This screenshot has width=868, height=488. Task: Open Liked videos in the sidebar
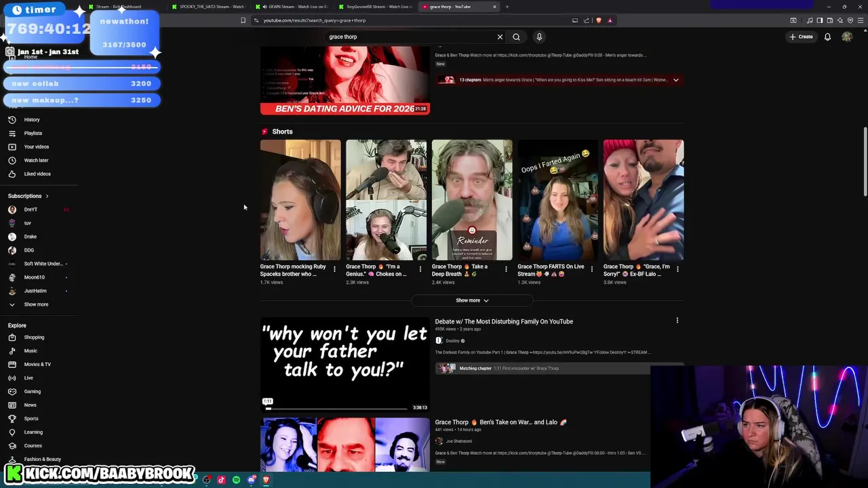[x=37, y=174]
